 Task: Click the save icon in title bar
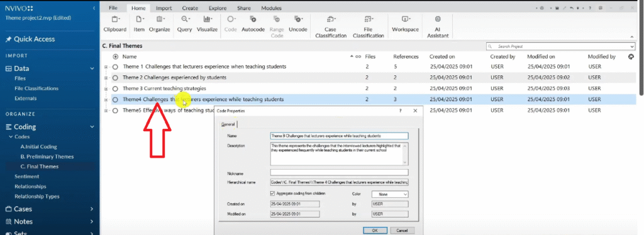pos(557,8)
